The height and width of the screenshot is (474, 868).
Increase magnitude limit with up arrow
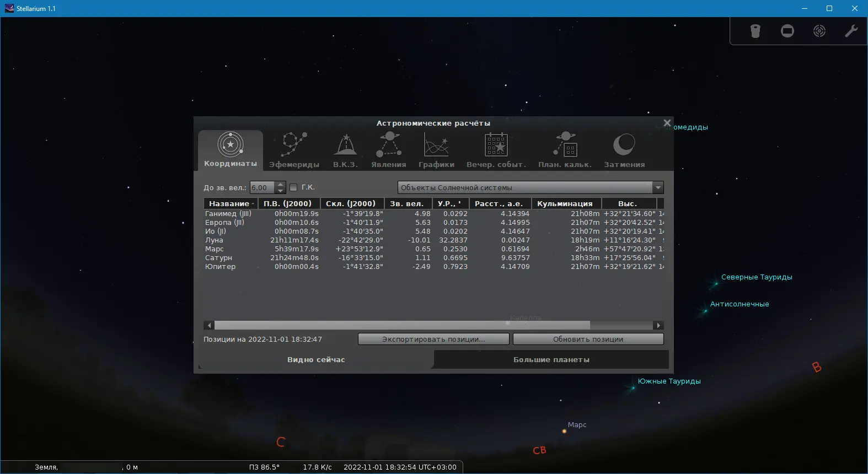tap(281, 184)
